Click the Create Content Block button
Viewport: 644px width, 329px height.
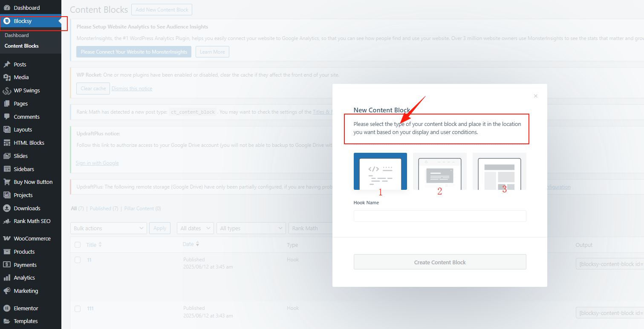(440, 262)
